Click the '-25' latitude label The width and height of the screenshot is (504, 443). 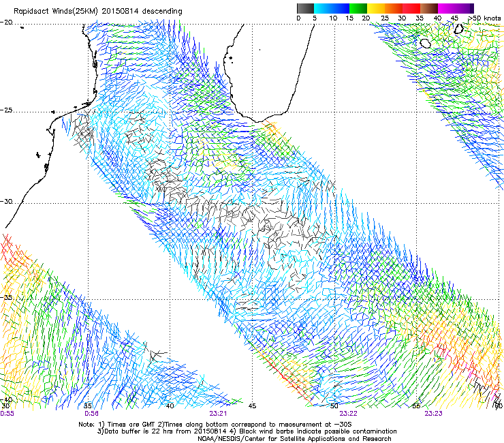pos(6,110)
